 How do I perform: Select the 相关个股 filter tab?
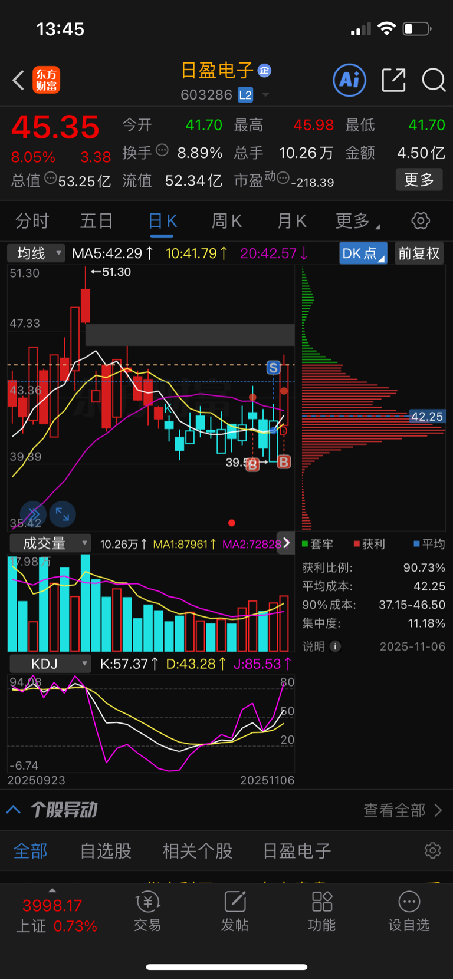pyautogui.click(x=198, y=851)
